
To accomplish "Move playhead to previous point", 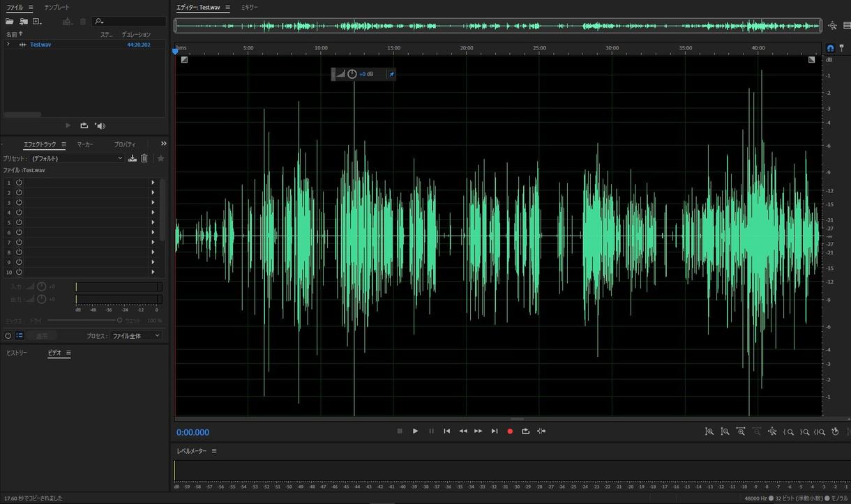I will [x=447, y=431].
